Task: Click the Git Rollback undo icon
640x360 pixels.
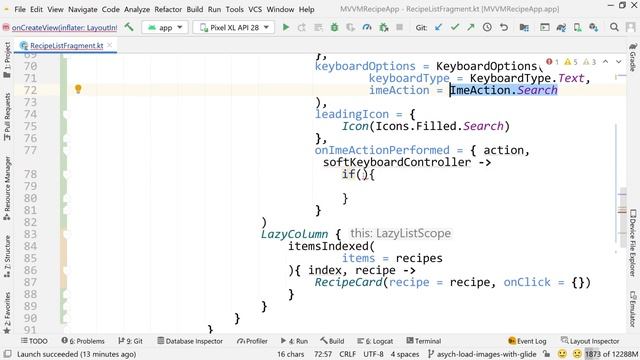Action: [504, 27]
